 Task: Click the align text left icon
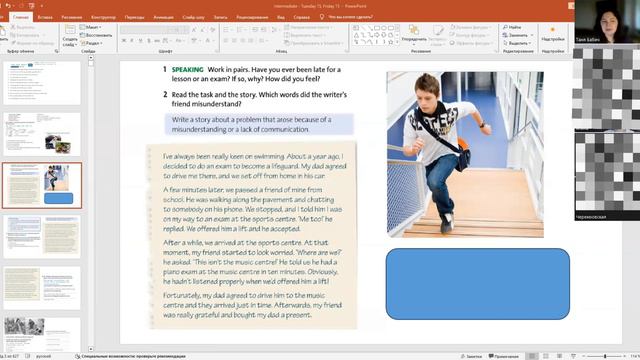point(226,40)
